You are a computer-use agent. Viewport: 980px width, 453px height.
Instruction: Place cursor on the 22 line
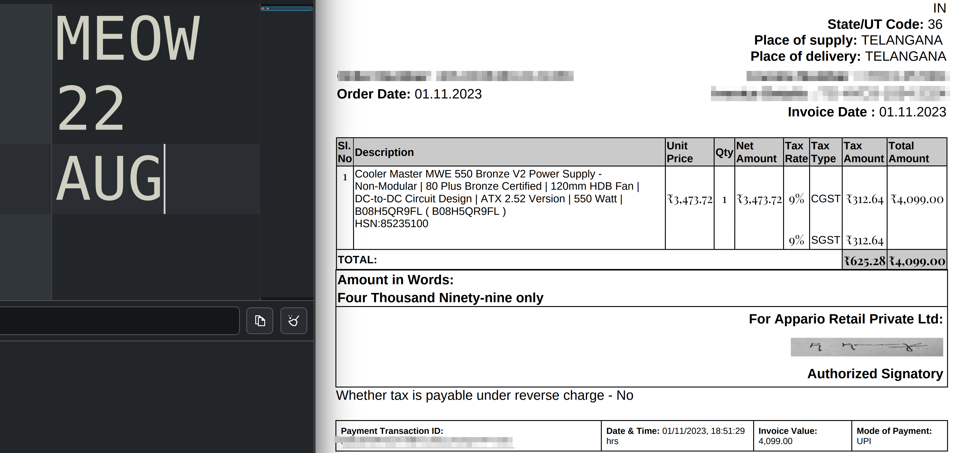pyautogui.click(x=91, y=108)
